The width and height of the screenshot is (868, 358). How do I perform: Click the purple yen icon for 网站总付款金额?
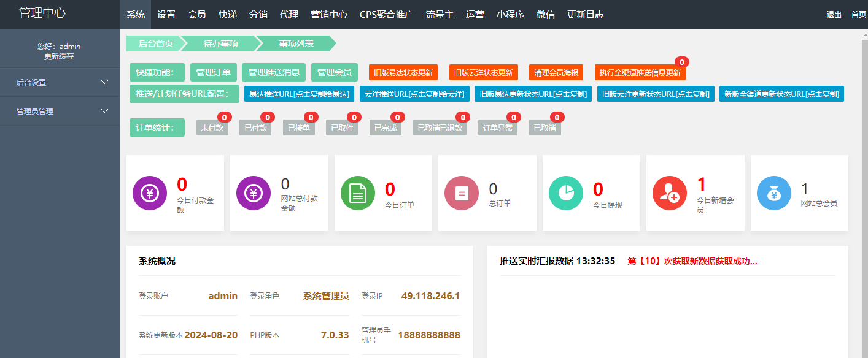coord(254,193)
